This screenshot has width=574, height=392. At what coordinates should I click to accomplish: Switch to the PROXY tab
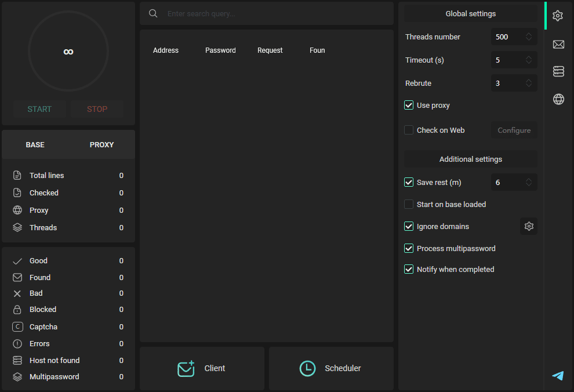(x=101, y=144)
